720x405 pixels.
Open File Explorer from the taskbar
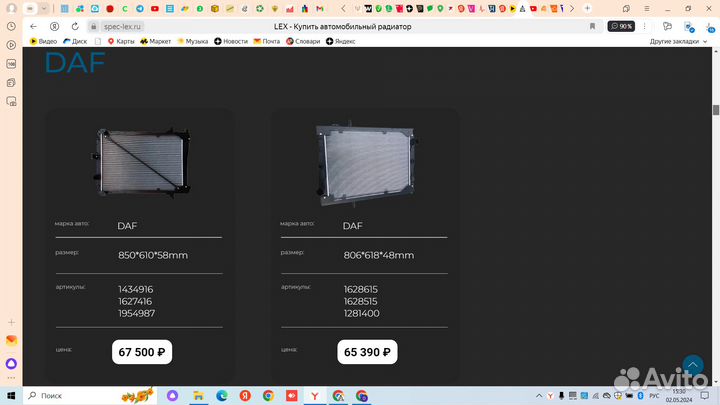(198, 395)
